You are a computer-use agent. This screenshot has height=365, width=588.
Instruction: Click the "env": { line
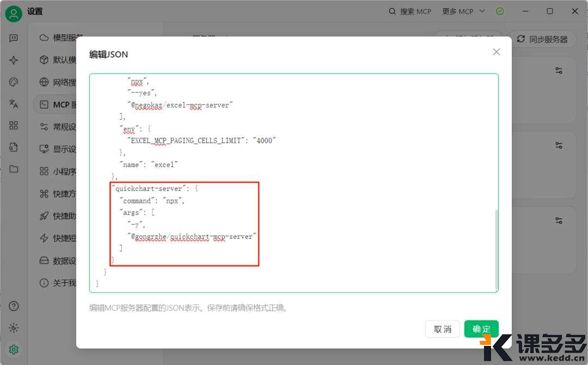135,129
